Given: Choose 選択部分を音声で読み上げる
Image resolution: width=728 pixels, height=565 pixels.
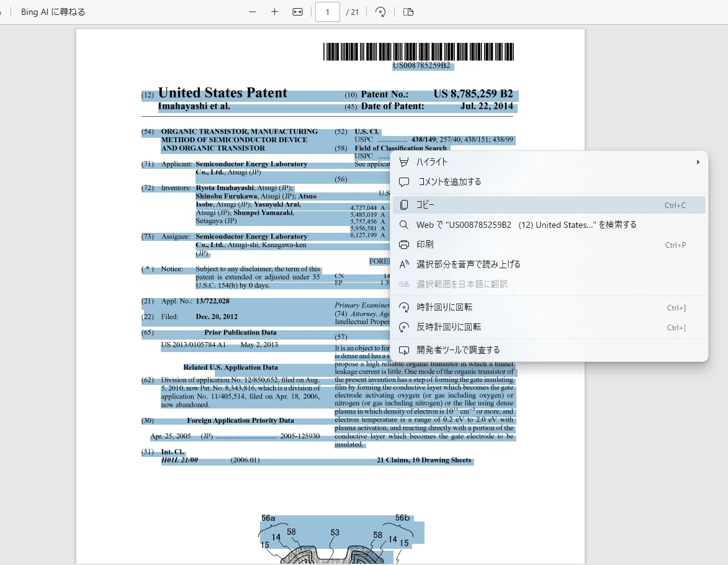Looking at the screenshot, I should point(549,264).
